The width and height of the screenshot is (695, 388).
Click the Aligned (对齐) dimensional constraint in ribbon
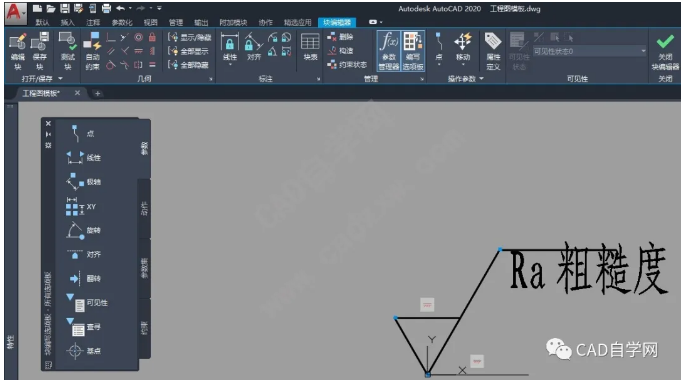[x=254, y=47]
